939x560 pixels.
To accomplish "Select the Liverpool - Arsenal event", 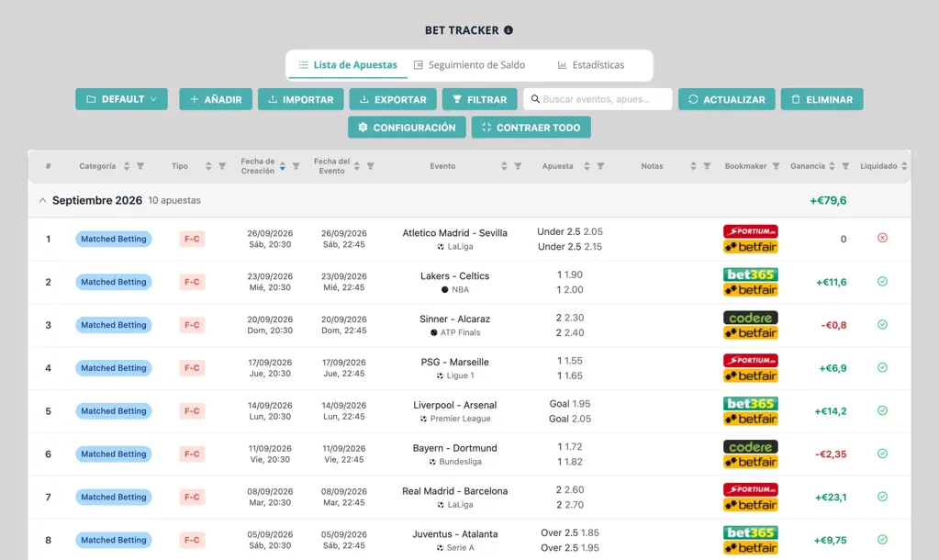I will click(x=454, y=406).
